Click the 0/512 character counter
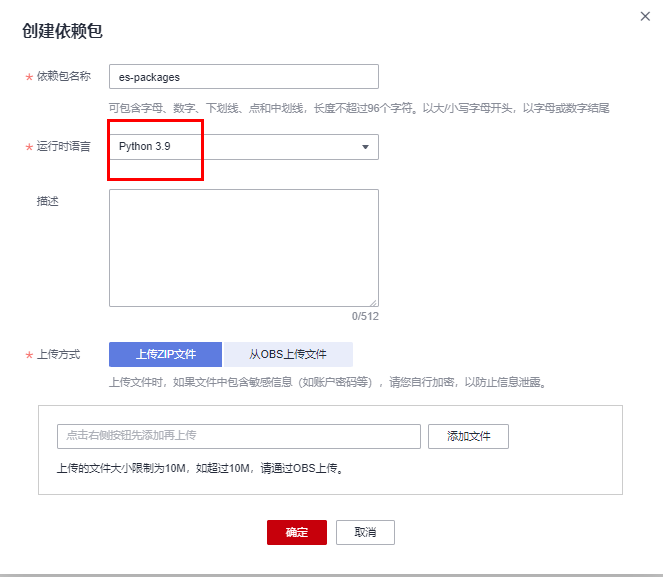Viewport: 663px width, 577px height. click(365, 316)
